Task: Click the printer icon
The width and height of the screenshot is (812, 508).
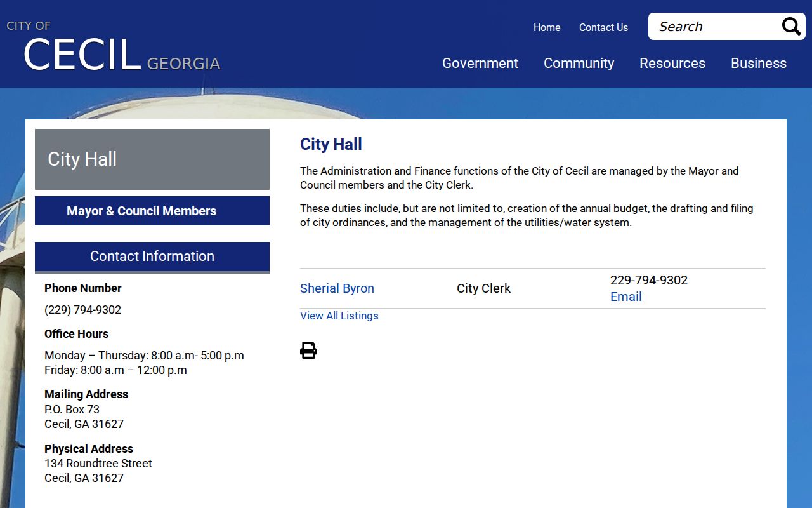Action: pyautogui.click(x=308, y=350)
